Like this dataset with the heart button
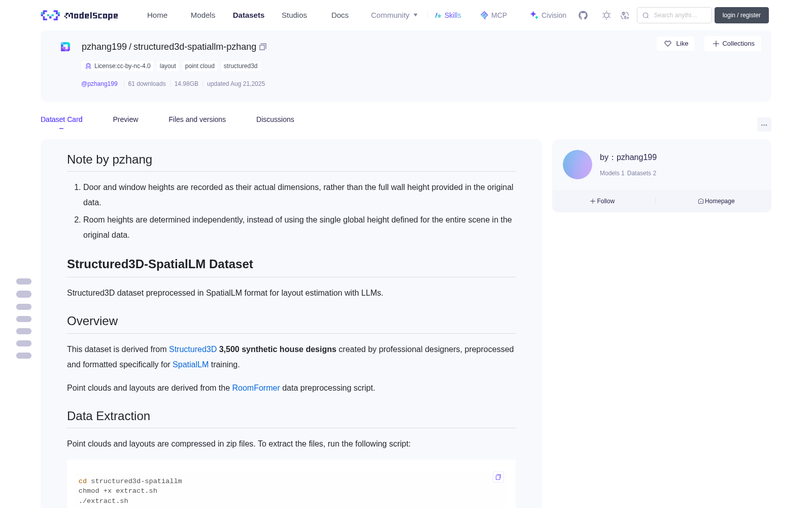Image resolution: width=812 pixels, height=508 pixels. click(675, 44)
